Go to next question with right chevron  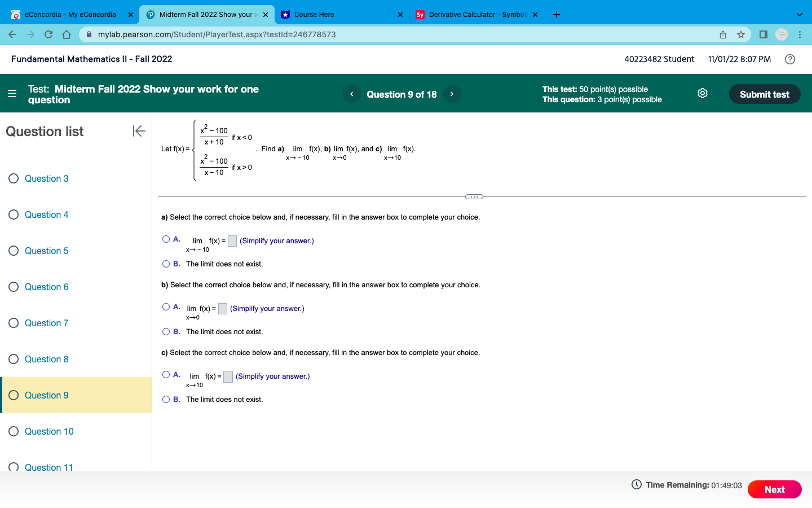tap(452, 94)
